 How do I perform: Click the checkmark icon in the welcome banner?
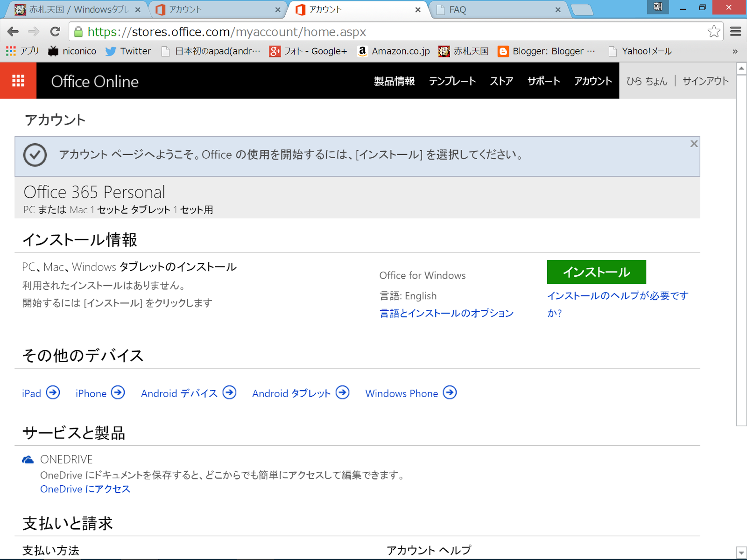coord(35,155)
